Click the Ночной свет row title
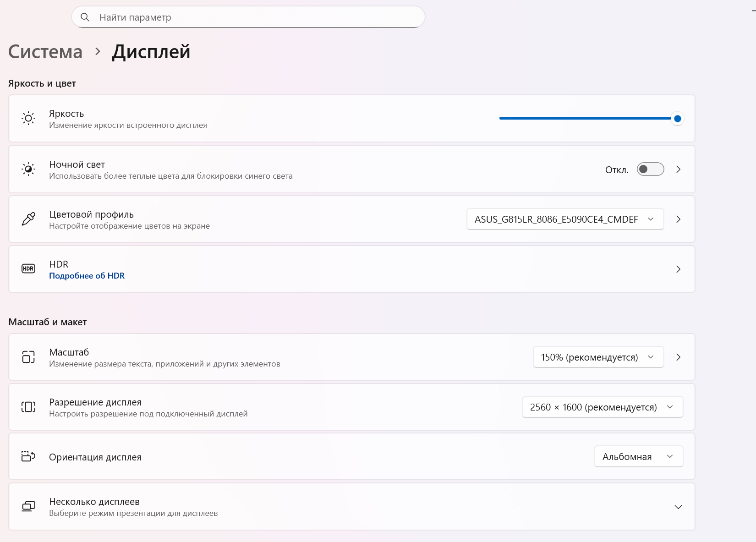 point(77,164)
